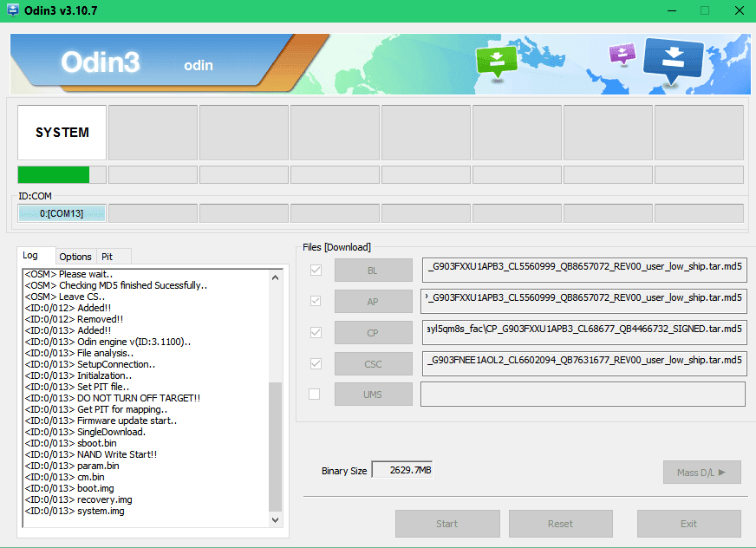Click the CSC file path field

click(x=584, y=363)
